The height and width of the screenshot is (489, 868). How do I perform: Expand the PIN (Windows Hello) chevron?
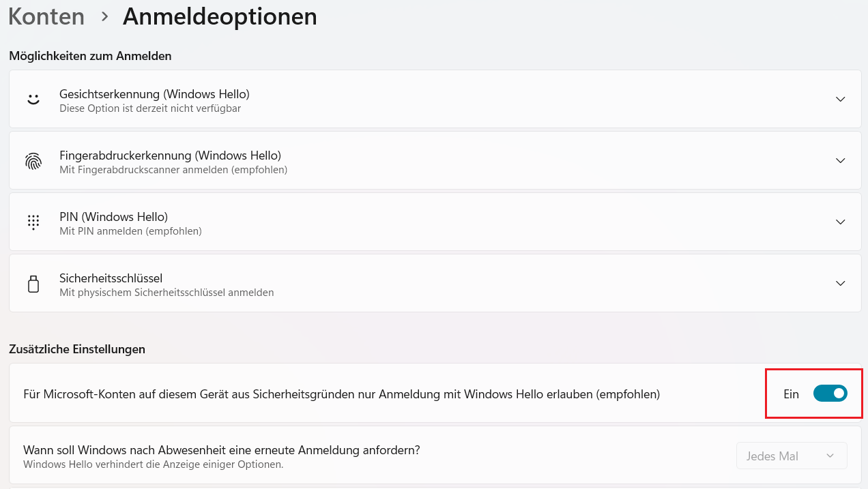[x=840, y=222]
